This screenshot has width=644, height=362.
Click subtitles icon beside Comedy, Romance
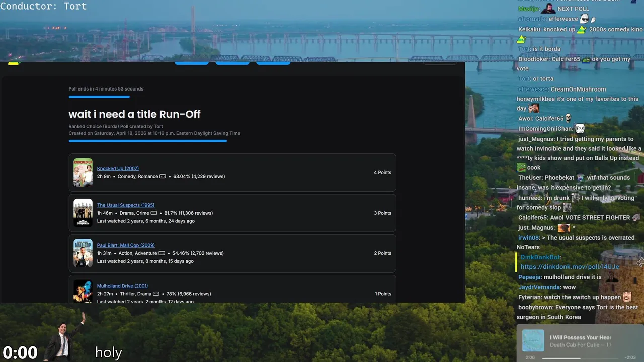tap(163, 176)
